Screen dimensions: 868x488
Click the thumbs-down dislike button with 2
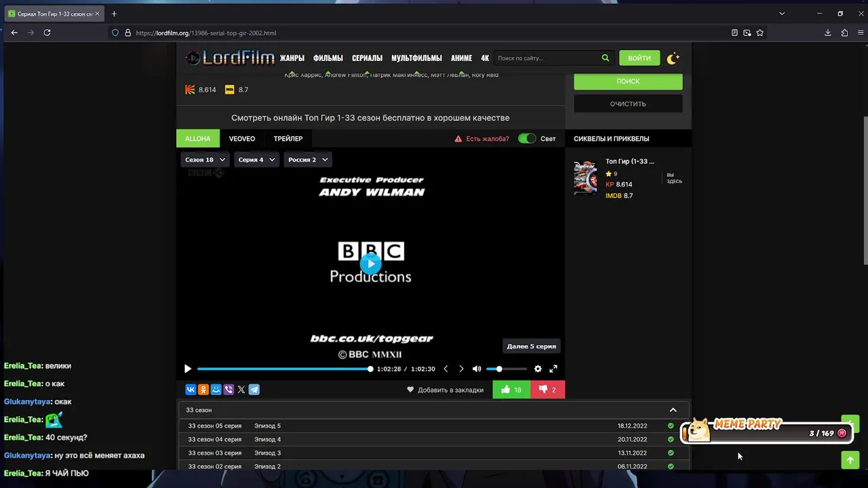548,390
